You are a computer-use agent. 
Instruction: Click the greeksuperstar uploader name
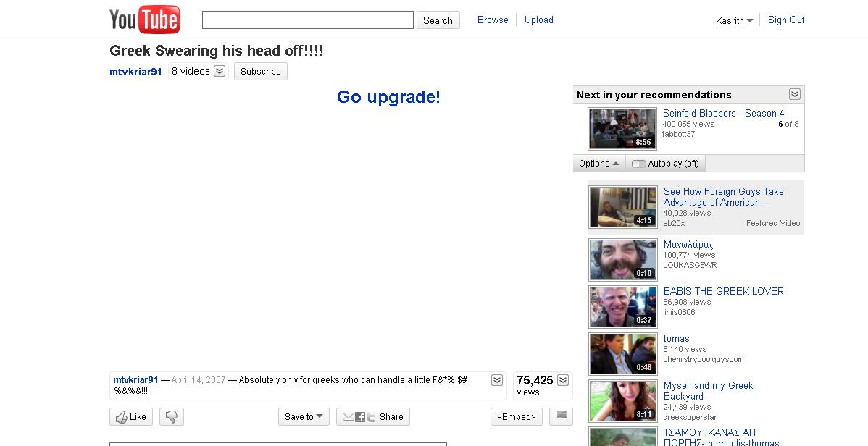[690, 417]
